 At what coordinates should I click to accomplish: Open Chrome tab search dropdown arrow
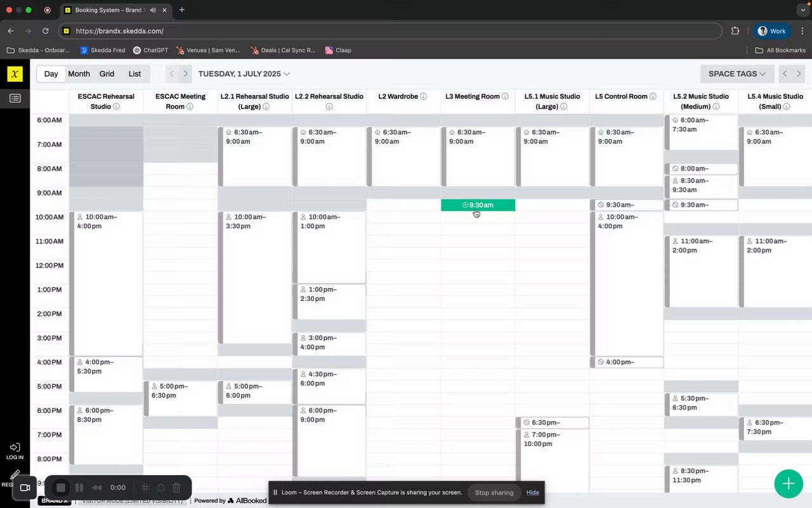[802, 10]
